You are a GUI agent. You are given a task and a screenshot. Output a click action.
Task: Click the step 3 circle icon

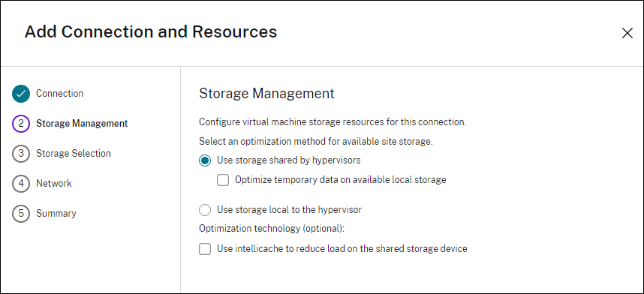pos(21,154)
